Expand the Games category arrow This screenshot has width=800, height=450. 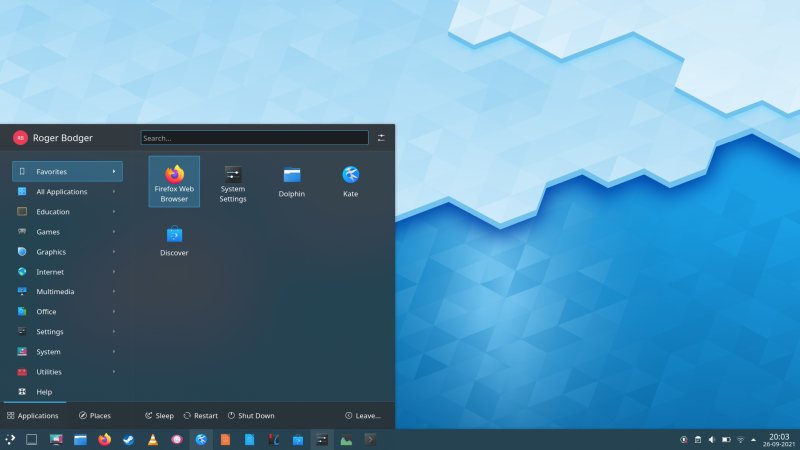coord(114,232)
